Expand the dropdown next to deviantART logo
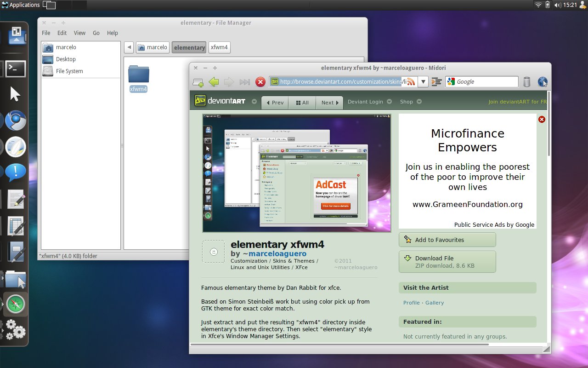This screenshot has width=588, height=368. point(254,102)
